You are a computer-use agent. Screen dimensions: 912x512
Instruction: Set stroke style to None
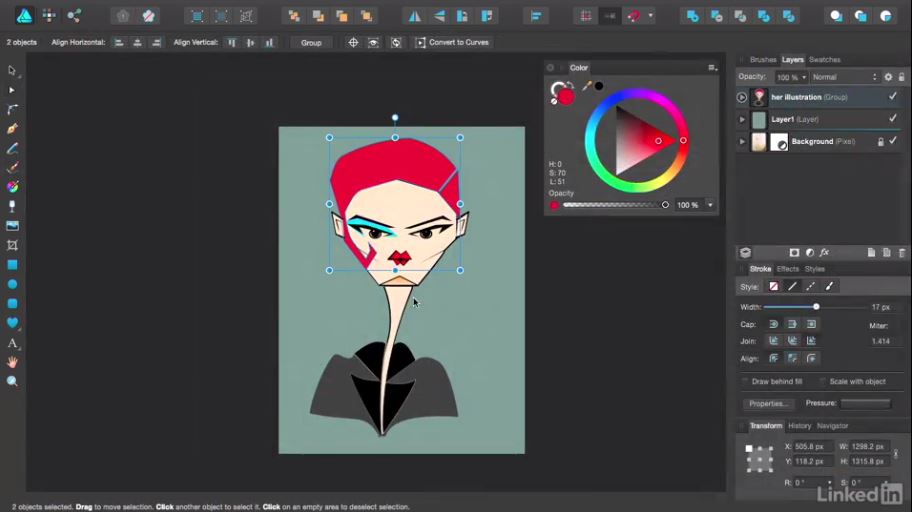coord(774,286)
